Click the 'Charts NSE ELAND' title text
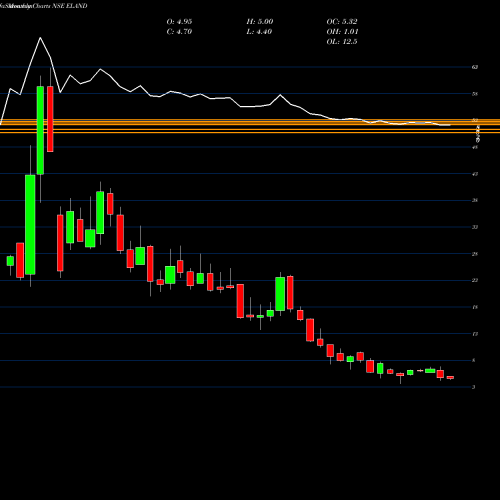 (x=60, y=6)
